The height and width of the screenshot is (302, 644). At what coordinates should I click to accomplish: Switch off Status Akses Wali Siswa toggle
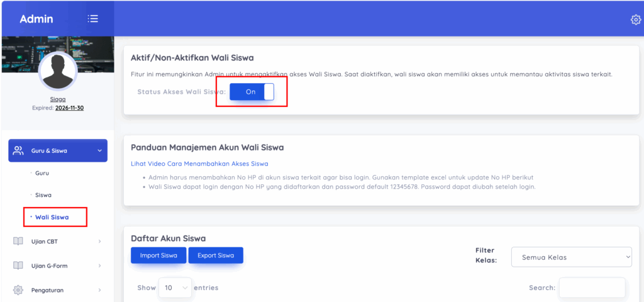click(252, 92)
